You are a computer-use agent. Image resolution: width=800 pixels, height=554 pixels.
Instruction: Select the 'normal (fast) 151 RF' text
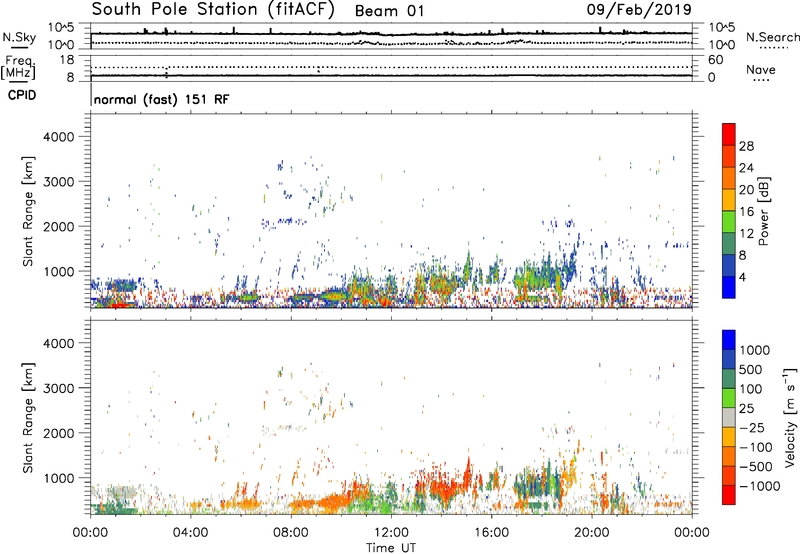[162, 99]
